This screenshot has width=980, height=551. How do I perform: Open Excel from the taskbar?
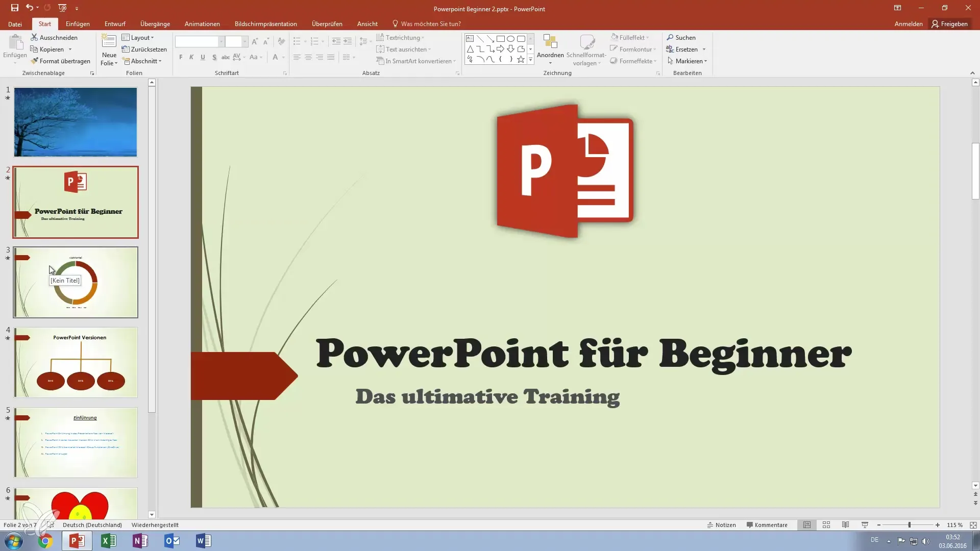pos(109,541)
